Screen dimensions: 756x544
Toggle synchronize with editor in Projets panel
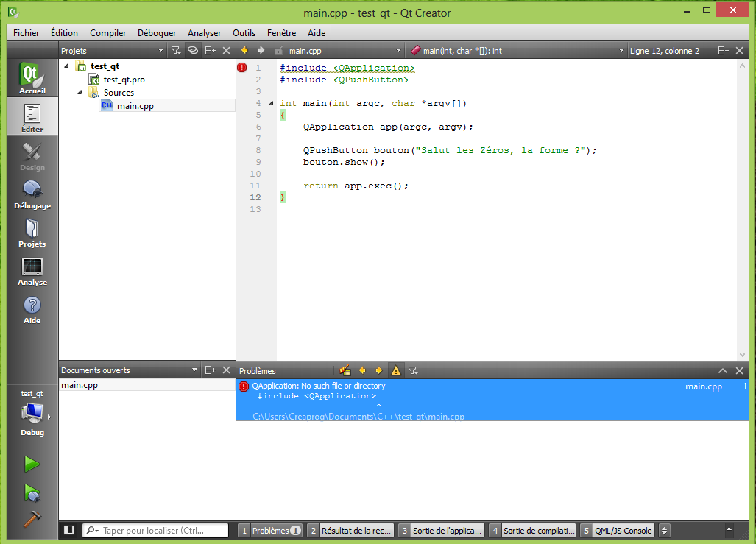tap(191, 50)
